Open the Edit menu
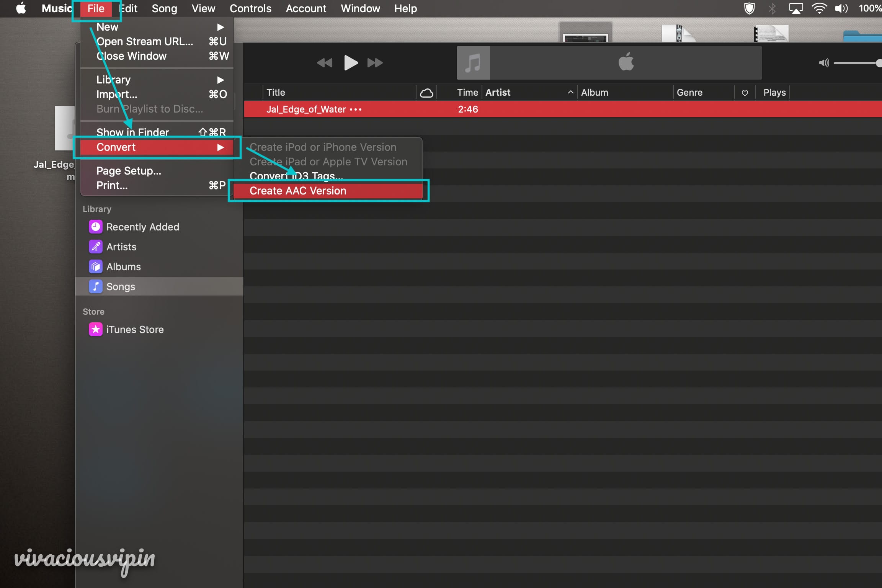Screen dimensions: 882x588 coord(129,8)
